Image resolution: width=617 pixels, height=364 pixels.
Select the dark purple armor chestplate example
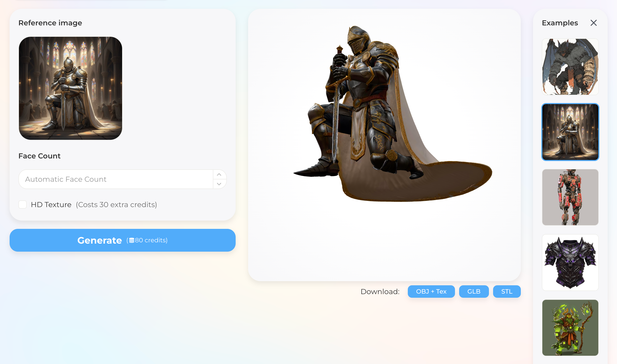(570, 263)
